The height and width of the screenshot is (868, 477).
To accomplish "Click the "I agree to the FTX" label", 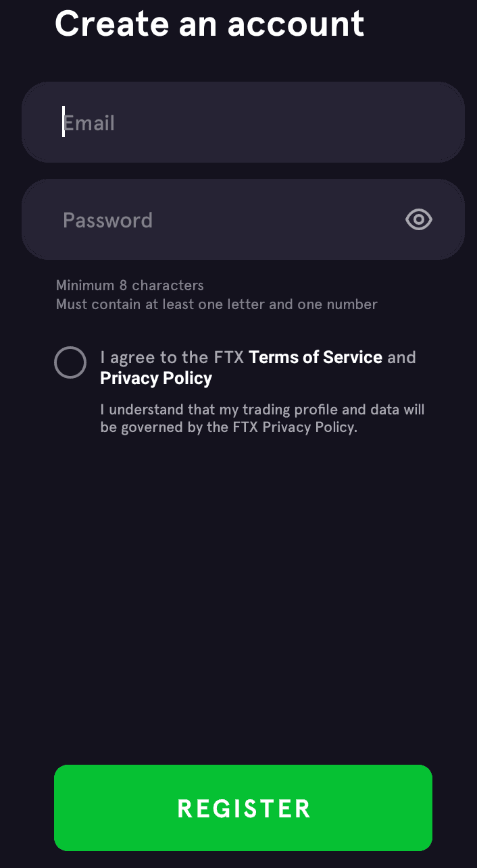I will 172,357.
